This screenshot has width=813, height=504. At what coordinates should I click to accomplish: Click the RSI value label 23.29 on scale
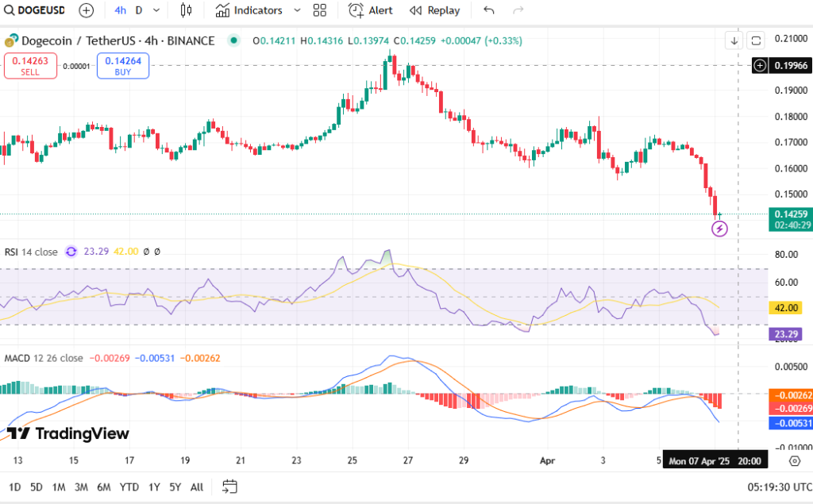(x=786, y=334)
